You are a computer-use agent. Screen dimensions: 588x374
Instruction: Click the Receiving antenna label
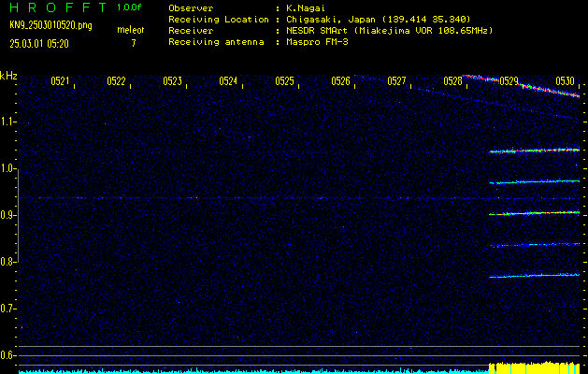point(216,42)
